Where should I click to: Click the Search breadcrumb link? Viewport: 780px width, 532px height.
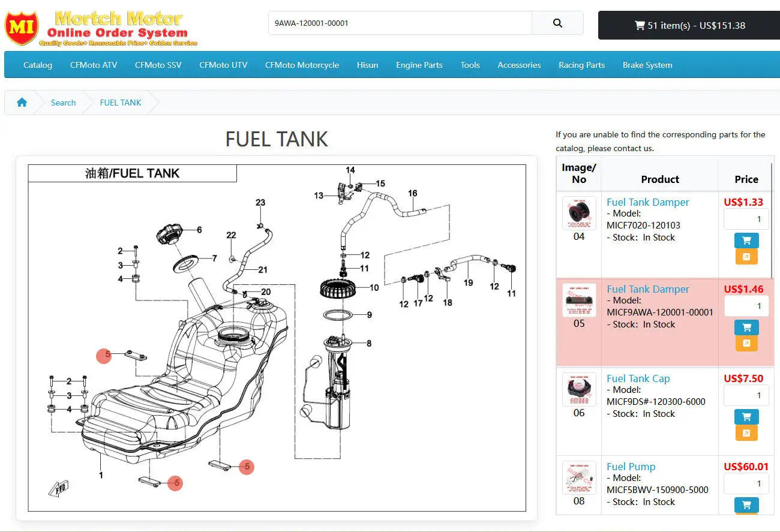pyautogui.click(x=63, y=103)
